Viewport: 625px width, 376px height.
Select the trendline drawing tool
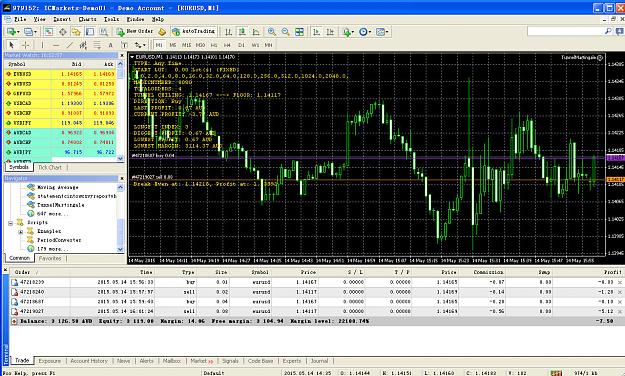click(x=69, y=45)
